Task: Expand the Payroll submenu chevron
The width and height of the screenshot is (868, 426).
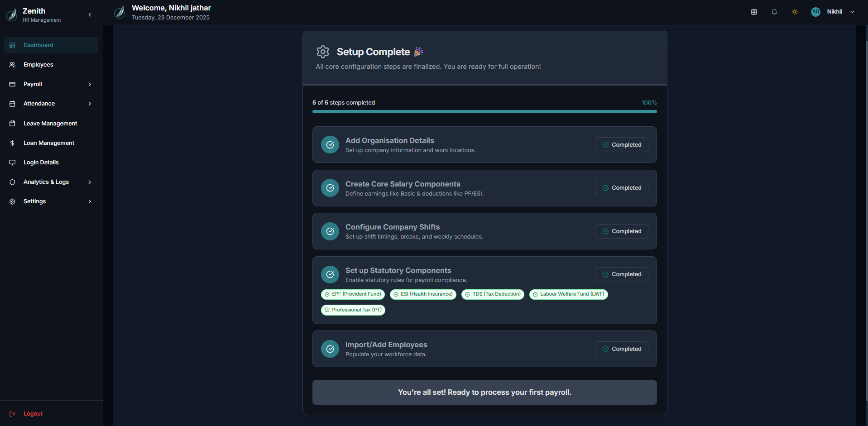Action: [x=90, y=84]
